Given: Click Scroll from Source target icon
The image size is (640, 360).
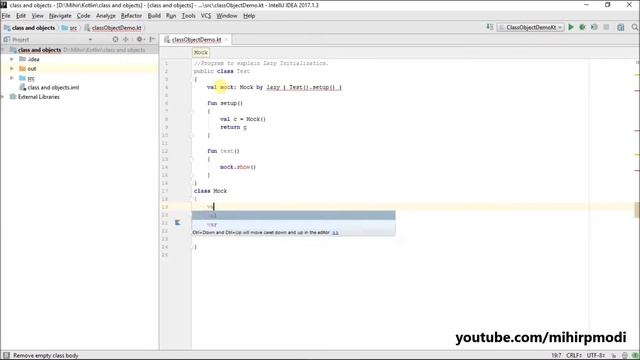Looking at the screenshot, I should (x=116, y=40).
